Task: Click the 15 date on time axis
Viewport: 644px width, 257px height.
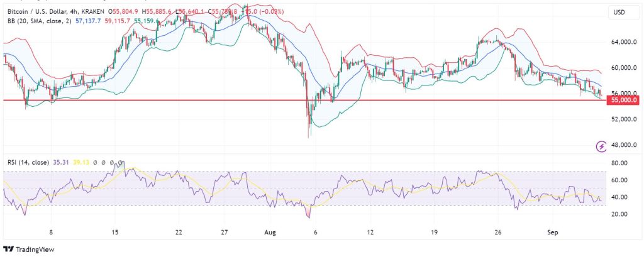Action: click(x=114, y=232)
